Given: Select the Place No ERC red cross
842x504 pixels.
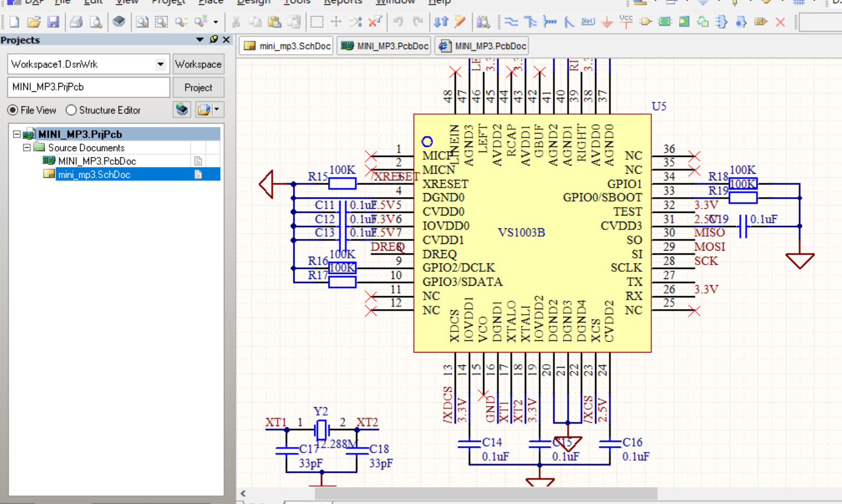Looking at the screenshot, I should coord(780,22).
